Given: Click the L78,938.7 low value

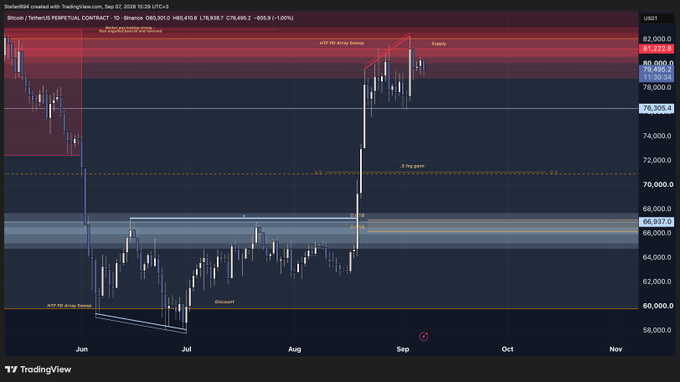Looking at the screenshot, I should [x=212, y=18].
